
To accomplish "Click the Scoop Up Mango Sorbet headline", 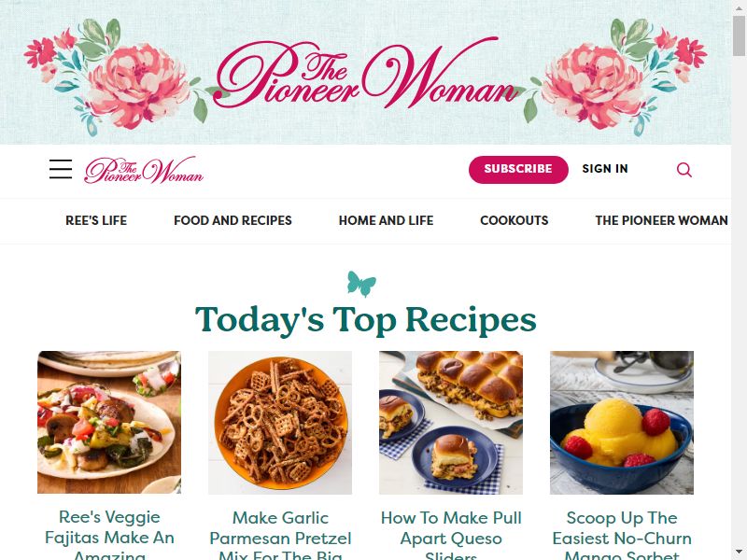I will [622, 534].
